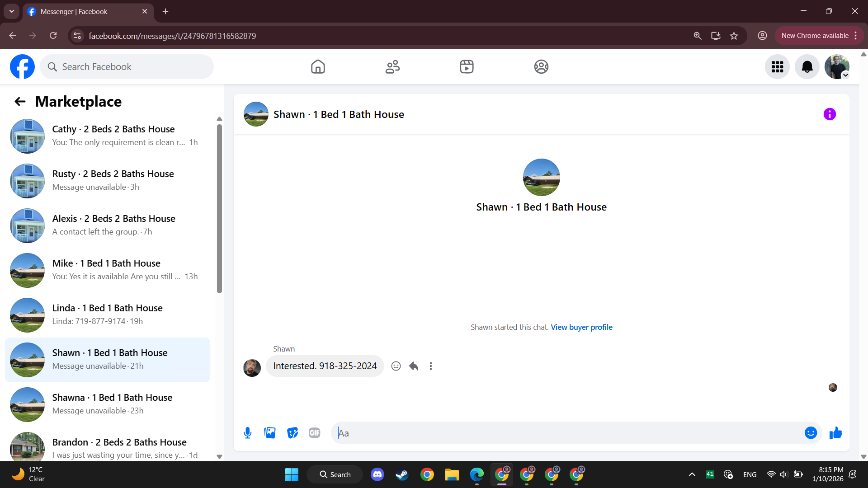This screenshot has height=488, width=868.
Task: Open the notifications bell
Action: pyautogui.click(x=807, y=67)
